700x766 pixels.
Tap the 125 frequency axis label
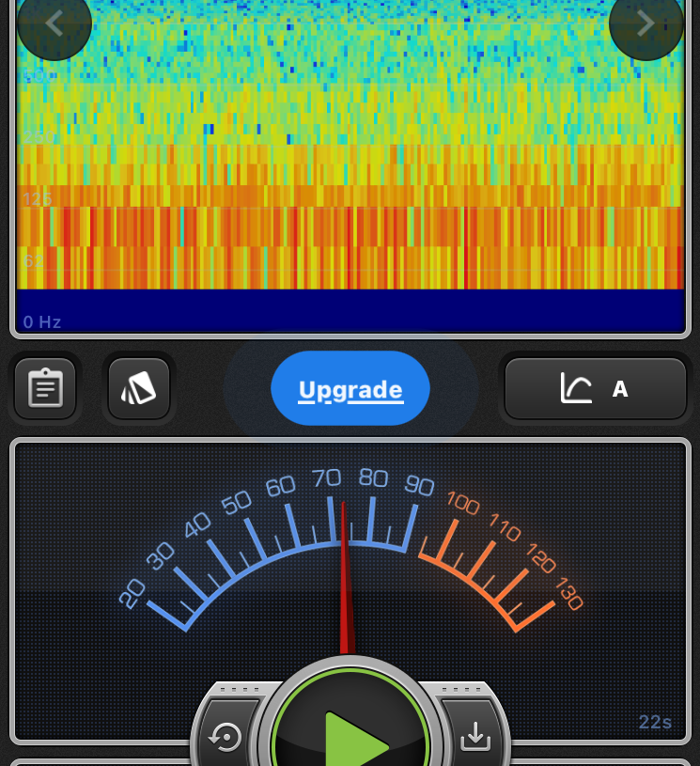[x=38, y=199]
